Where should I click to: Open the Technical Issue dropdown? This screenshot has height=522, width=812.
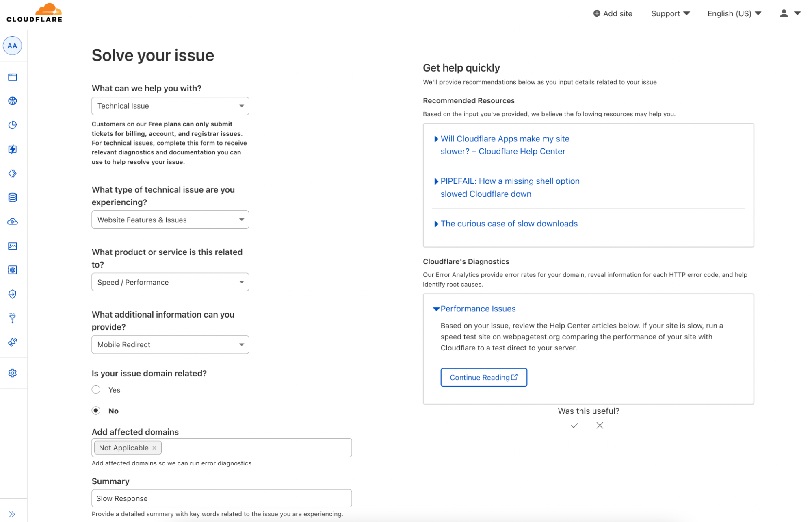pos(170,106)
